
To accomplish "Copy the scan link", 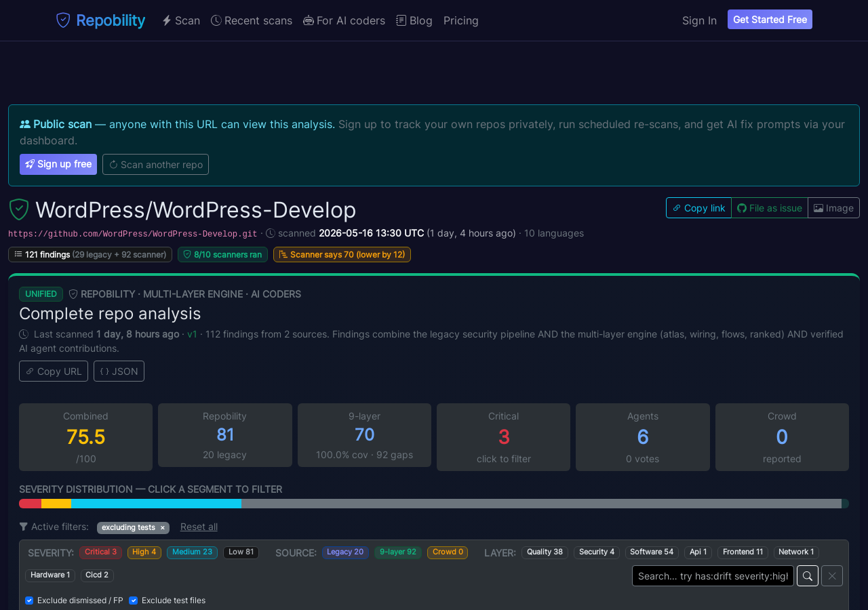I will (698, 208).
